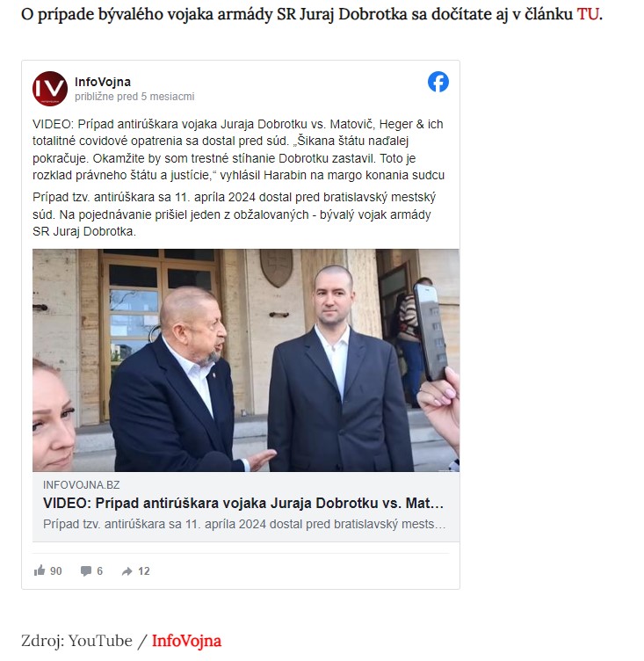
Task: Click the InfoVojna IV logo avatar
Action: coord(50,89)
